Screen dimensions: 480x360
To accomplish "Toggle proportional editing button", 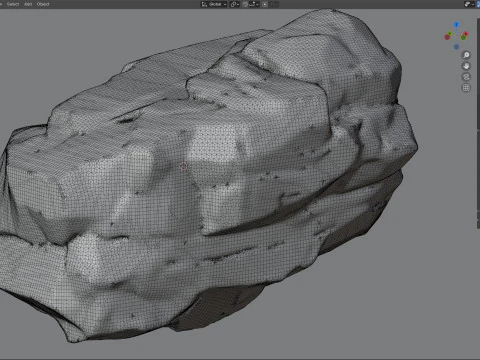I will (265, 4).
